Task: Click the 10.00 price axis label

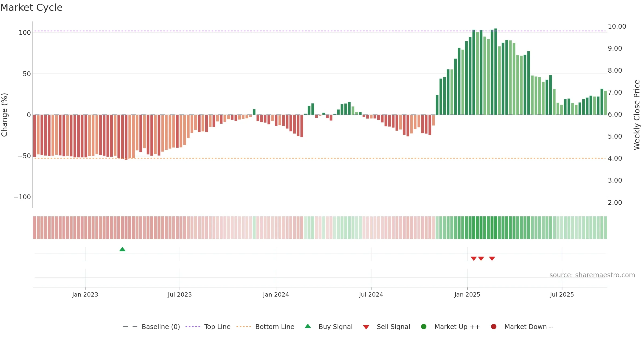Action: pyautogui.click(x=617, y=27)
